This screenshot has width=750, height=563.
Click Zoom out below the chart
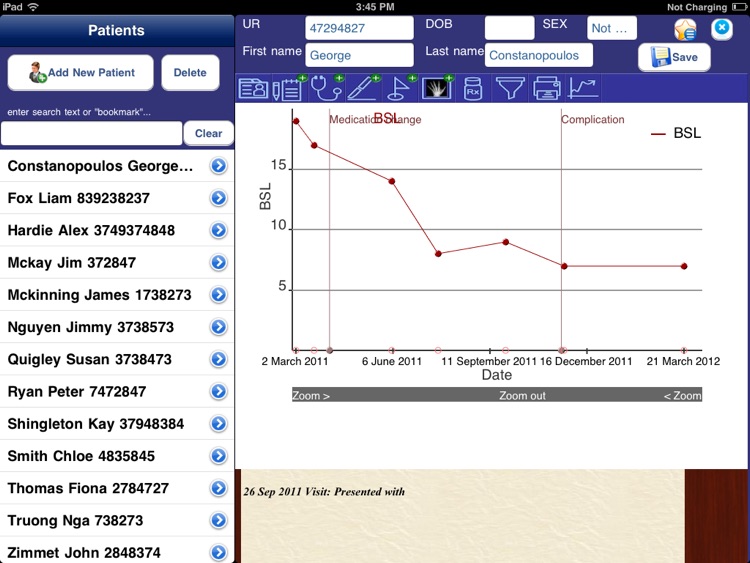point(524,396)
